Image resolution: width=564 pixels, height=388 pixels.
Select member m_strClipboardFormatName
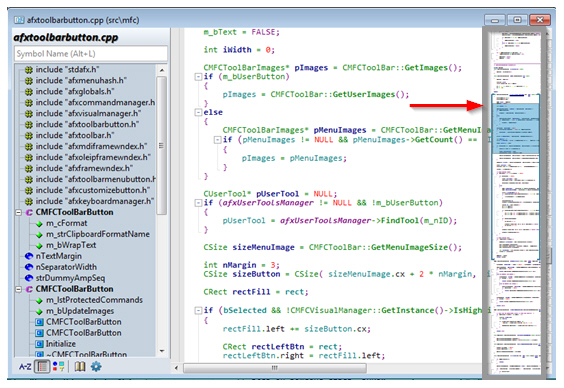[x=98, y=234]
